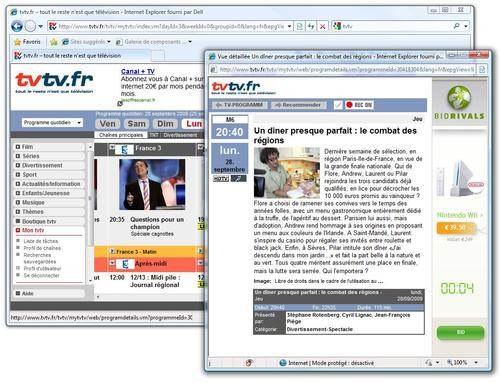The image size is (500, 383).
Task: Switch to TNT channel group tab
Action: tap(153, 135)
